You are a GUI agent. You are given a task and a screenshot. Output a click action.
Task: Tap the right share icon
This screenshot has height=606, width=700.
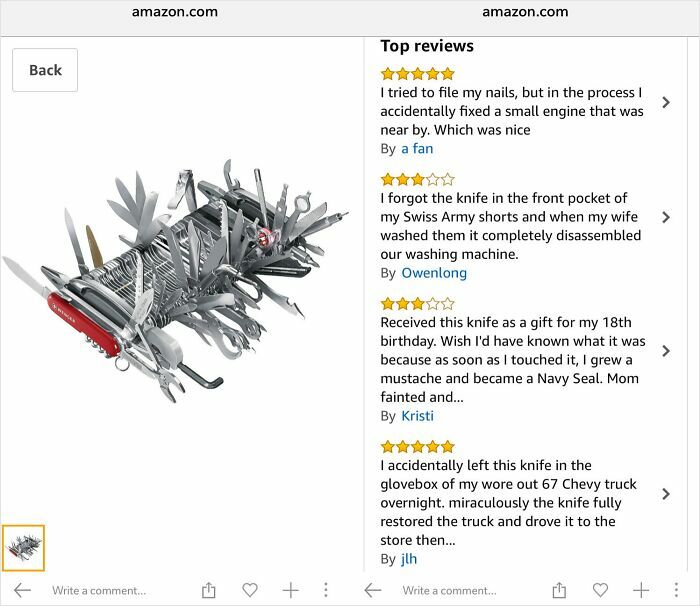(x=560, y=590)
